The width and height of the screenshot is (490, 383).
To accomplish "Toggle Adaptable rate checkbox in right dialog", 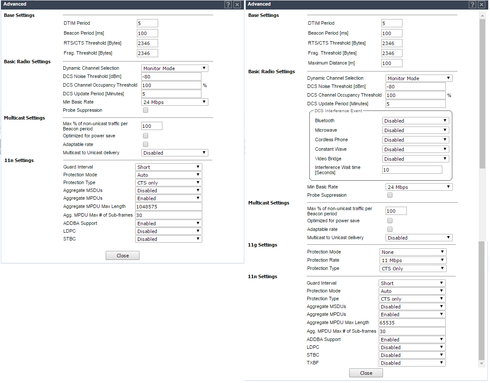I will click(390, 229).
